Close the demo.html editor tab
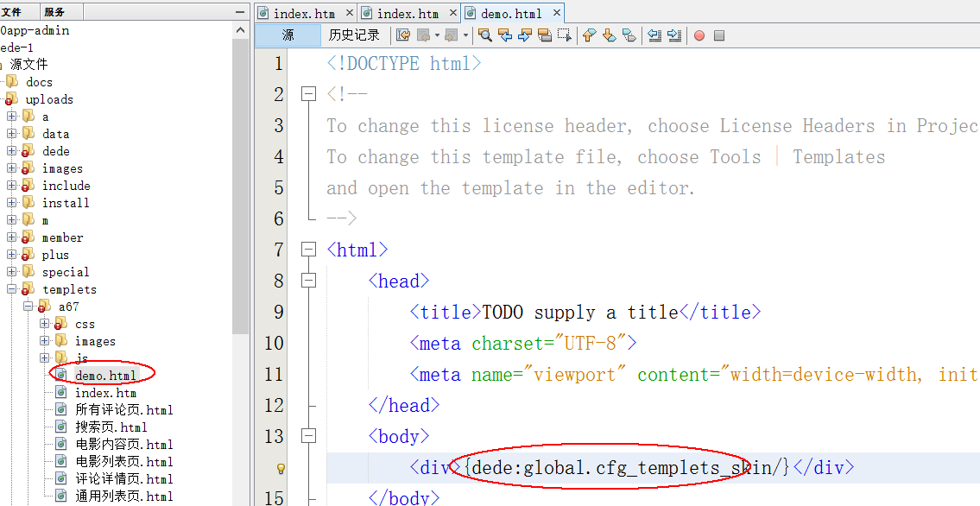The image size is (980, 506). point(556,13)
